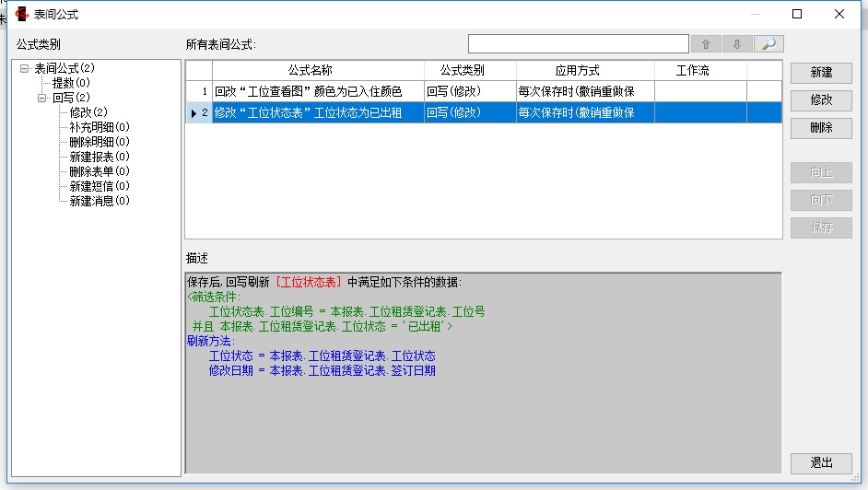Click into the formula search input field
The height and width of the screenshot is (490, 868).
click(578, 44)
